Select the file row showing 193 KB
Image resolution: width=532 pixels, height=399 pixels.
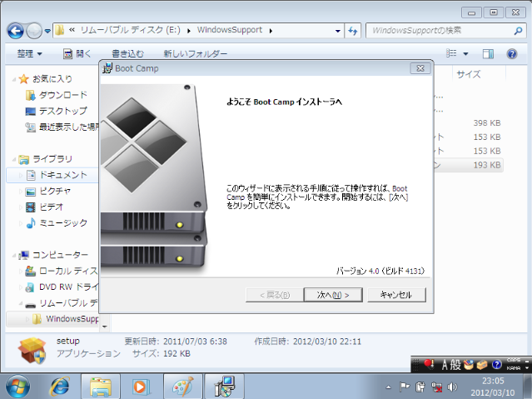(468, 165)
